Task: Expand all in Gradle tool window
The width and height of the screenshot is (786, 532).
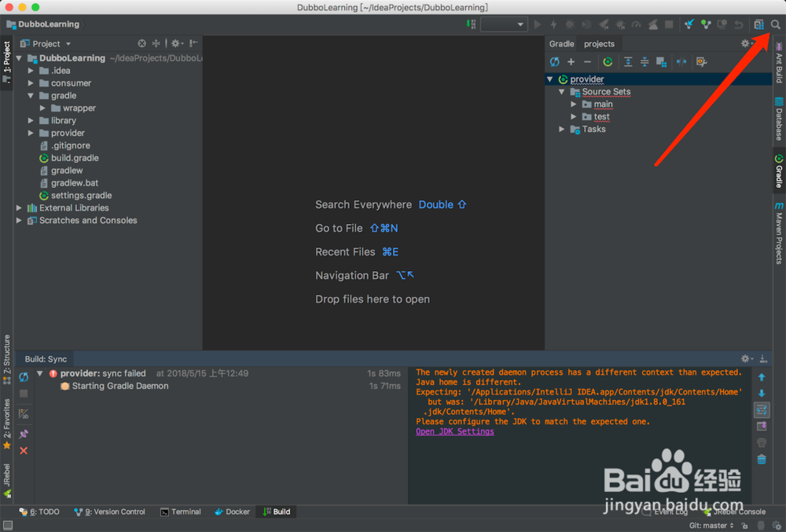Action: click(x=627, y=61)
